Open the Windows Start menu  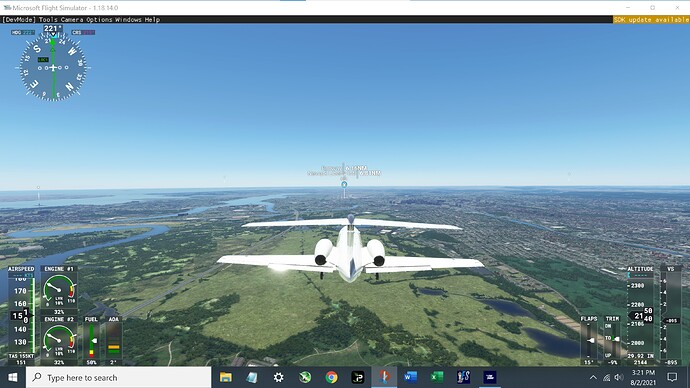[13, 377]
